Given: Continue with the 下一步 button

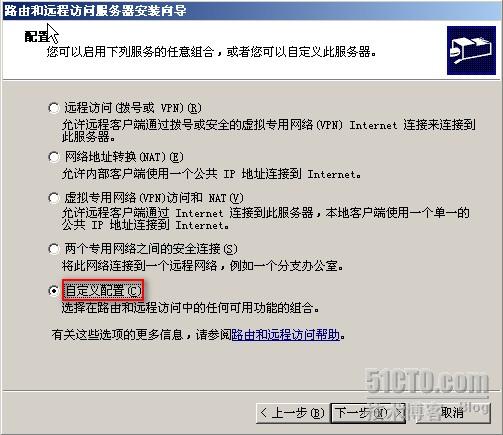Looking at the screenshot, I should [x=368, y=413].
